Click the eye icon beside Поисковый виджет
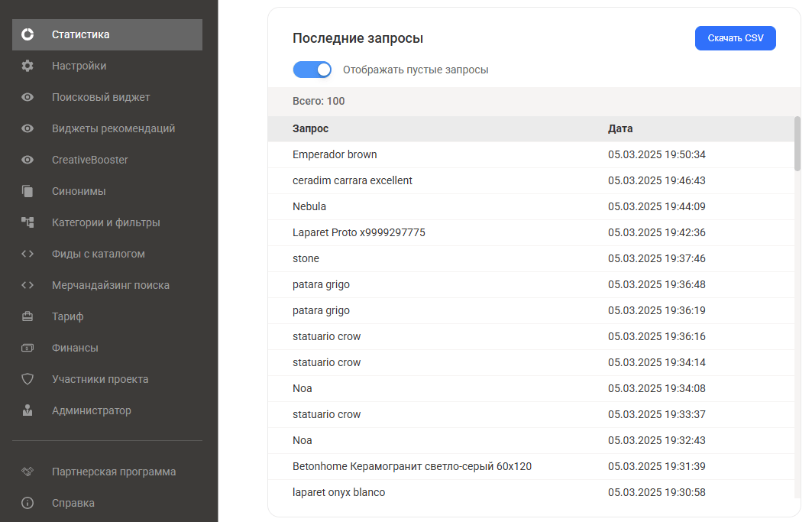Screen dimensions: 812x522 point(27,97)
